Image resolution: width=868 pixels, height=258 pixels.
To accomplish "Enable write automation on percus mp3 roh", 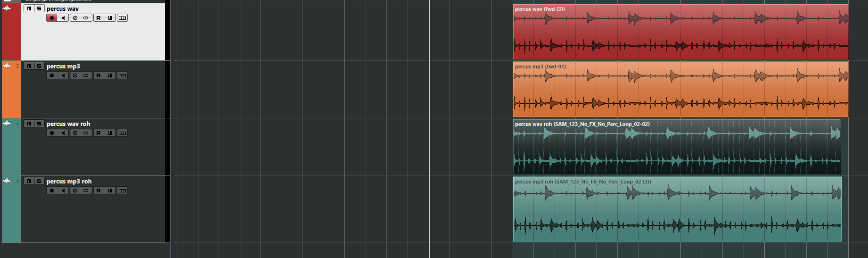I will [x=110, y=191].
